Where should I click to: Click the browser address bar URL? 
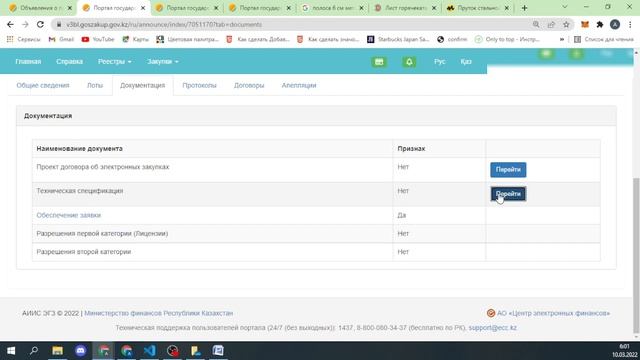tap(164, 24)
